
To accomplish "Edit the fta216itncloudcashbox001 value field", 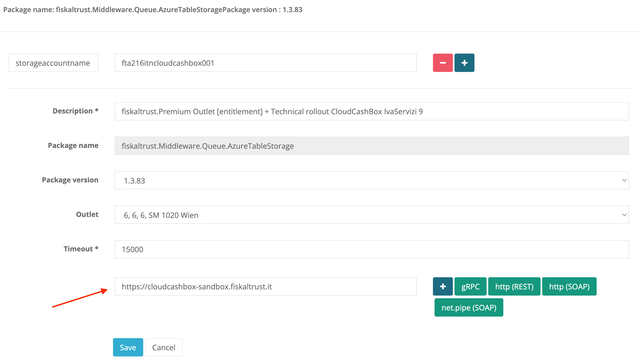I will (265, 63).
